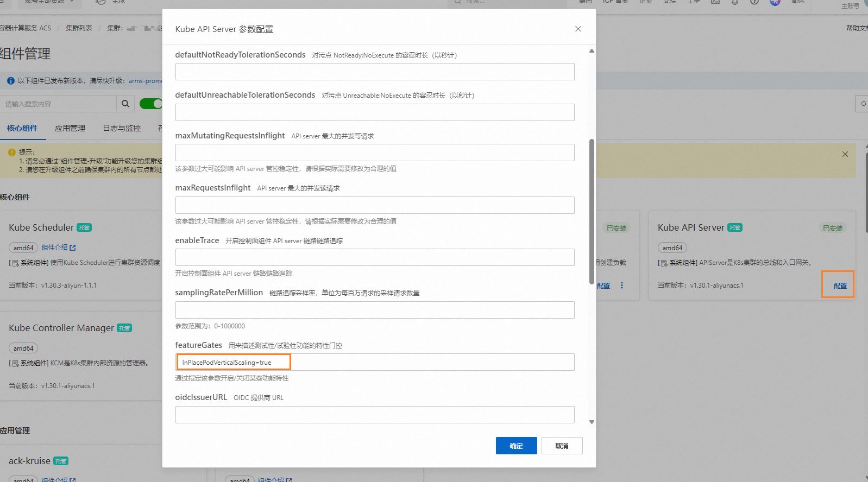
Task: Focus the maxMutatingRequestsInflight input box
Action: coord(375,153)
